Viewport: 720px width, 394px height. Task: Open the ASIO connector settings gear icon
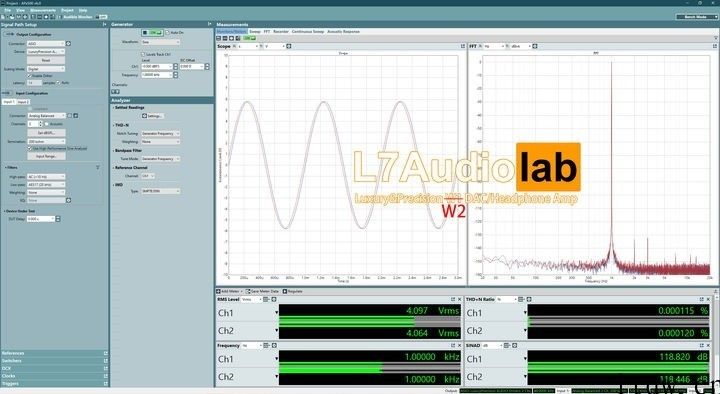pyautogui.click(x=68, y=44)
